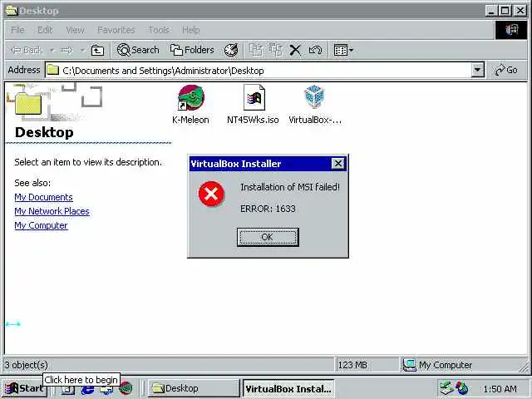The width and height of the screenshot is (532, 399).
Task: Toggle the Folders pane button
Action: [192, 50]
